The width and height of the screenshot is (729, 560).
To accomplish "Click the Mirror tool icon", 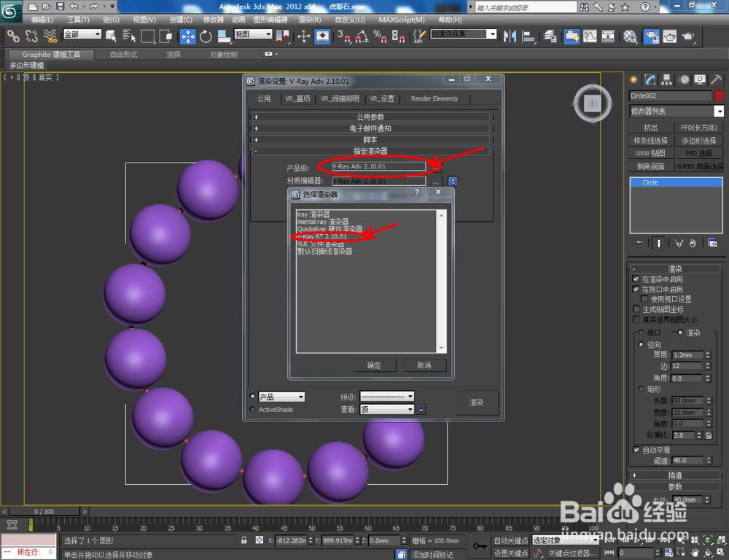I will (x=510, y=36).
